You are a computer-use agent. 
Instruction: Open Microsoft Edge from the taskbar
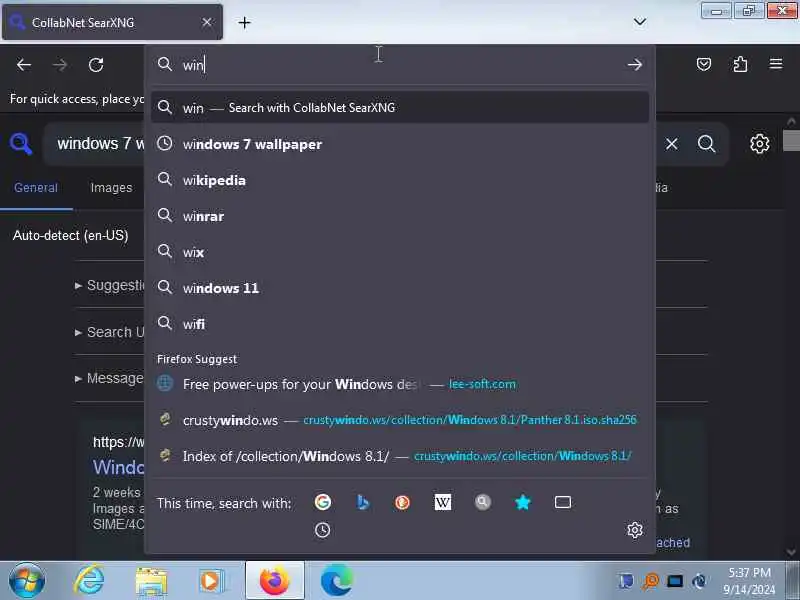[336, 581]
